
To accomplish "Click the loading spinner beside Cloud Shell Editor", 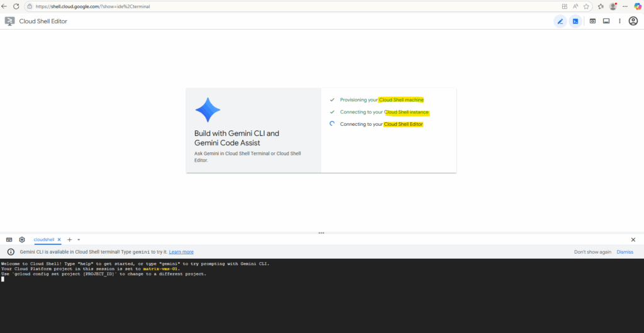I will [332, 124].
